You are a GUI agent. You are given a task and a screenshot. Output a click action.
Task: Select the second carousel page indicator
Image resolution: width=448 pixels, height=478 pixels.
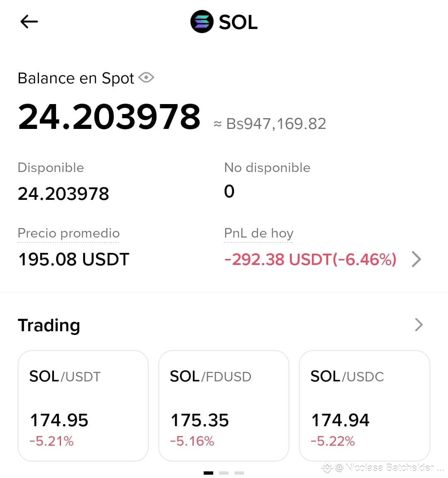224,473
